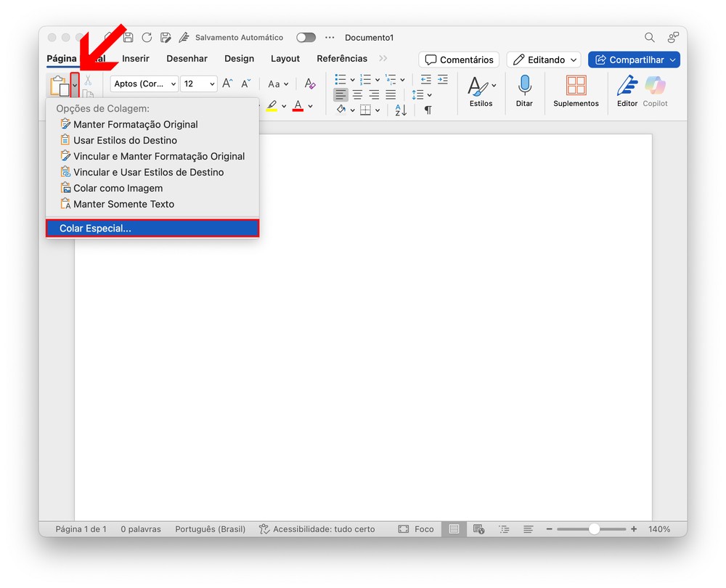726x588 pixels.
Task: Switch to Foco mode in status bar
Action: (416, 529)
